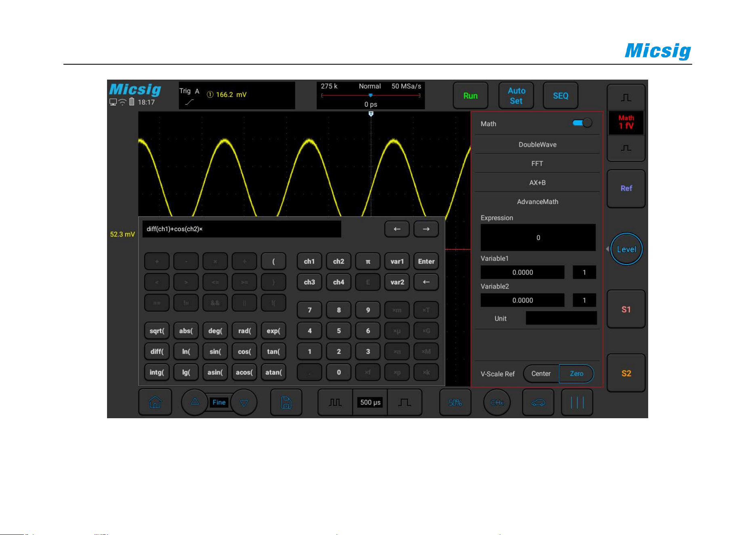
Task: Select AX+B math mode
Action: pyautogui.click(x=537, y=183)
